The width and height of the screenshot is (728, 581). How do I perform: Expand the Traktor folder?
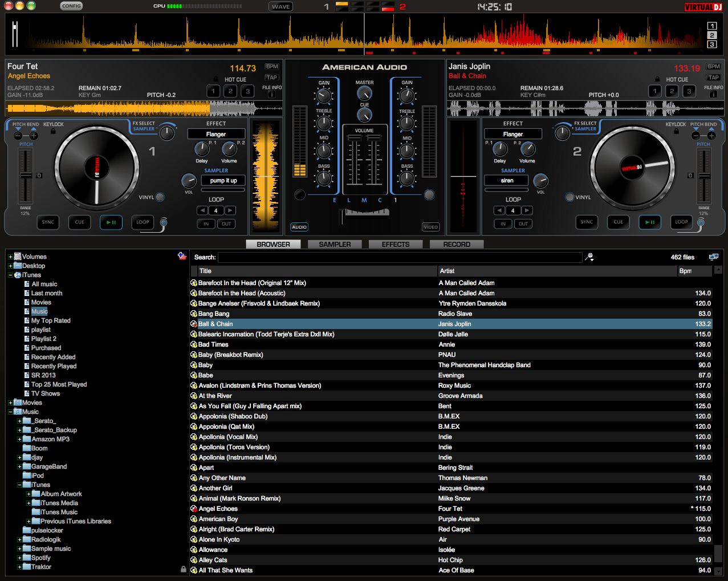19,567
